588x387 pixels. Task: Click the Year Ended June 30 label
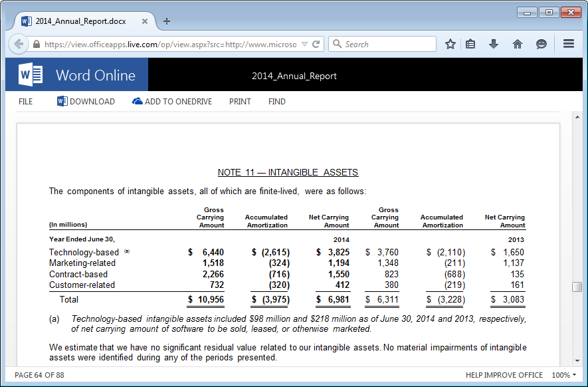[x=82, y=239]
